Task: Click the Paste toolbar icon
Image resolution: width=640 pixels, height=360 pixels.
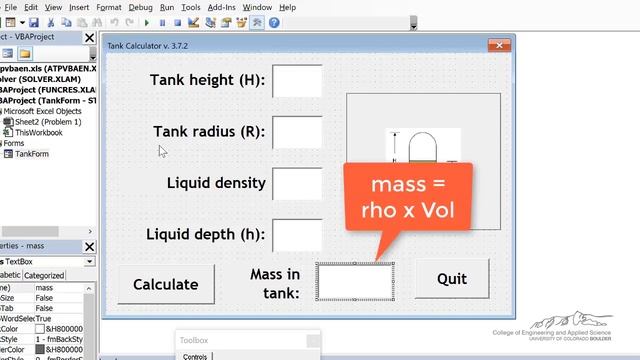Action: (82, 22)
